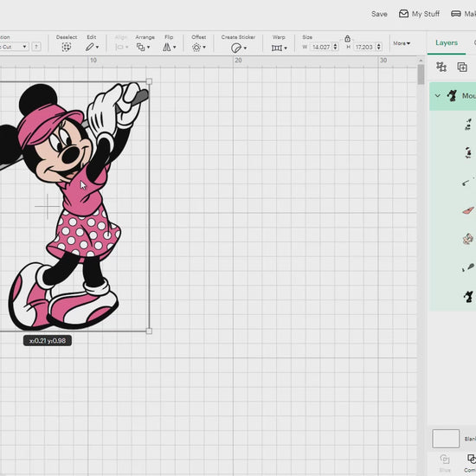Toggle the size aspect-ratio lock icon

(347, 39)
